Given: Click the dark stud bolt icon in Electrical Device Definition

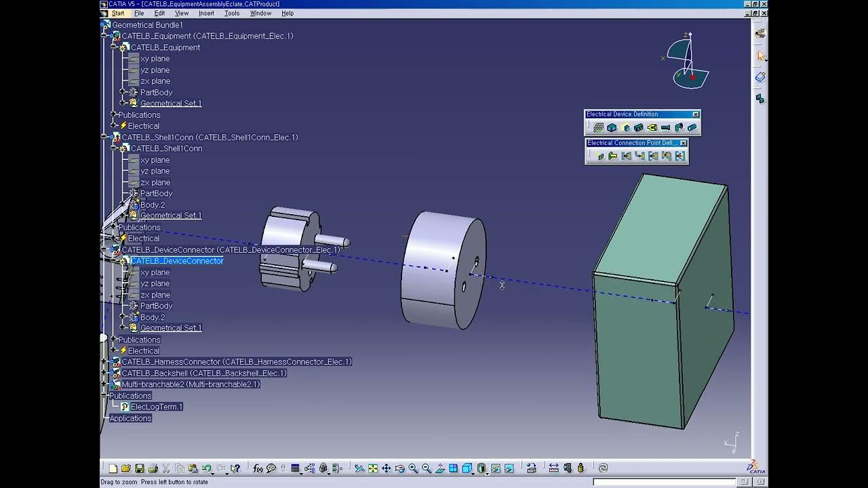Looking at the screenshot, I should tap(666, 127).
